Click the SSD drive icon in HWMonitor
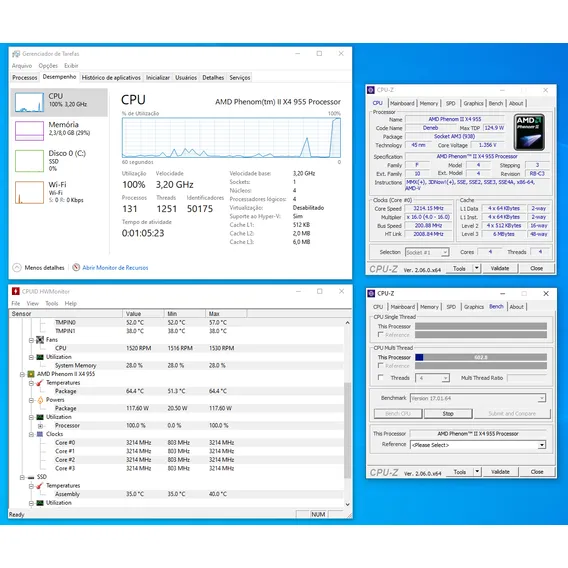 [x=31, y=477]
